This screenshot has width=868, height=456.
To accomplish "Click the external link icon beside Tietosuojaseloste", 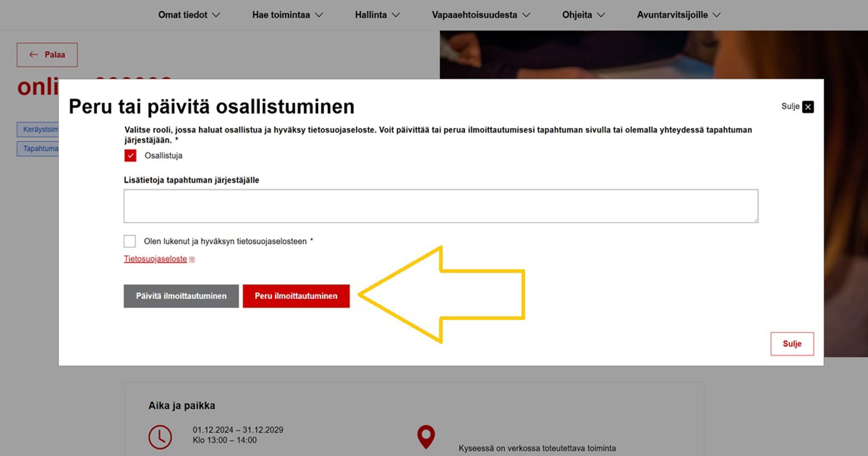I will coord(192,260).
